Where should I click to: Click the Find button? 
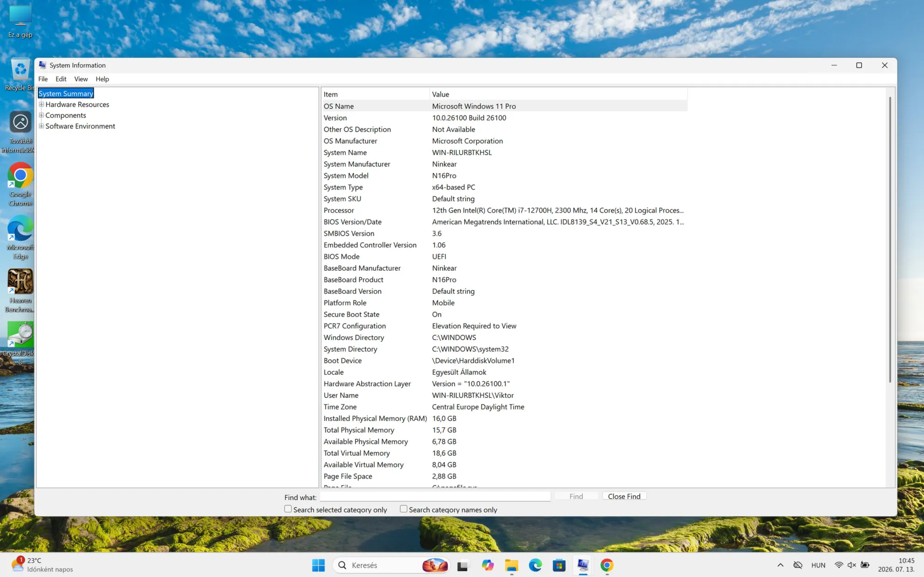tap(576, 496)
